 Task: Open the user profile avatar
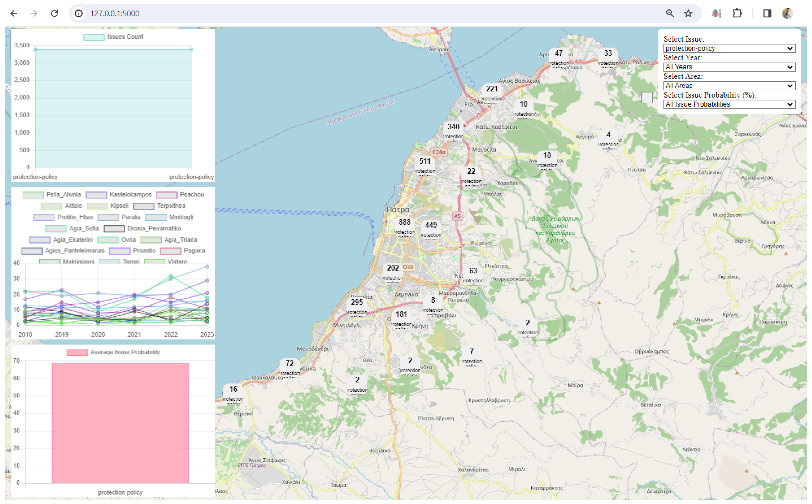[x=787, y=13]
